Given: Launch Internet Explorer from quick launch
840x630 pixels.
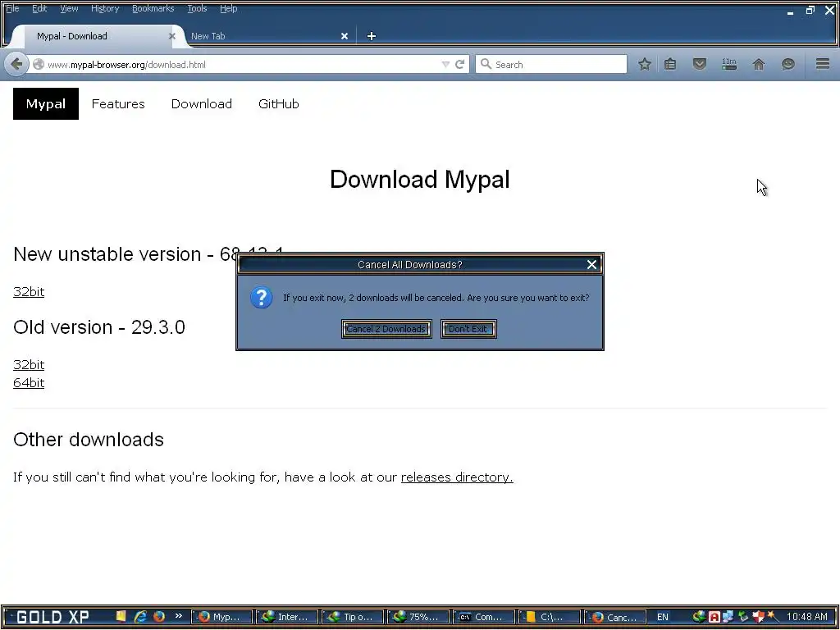Looking at the screenshot, I should (x=140, y=617).
